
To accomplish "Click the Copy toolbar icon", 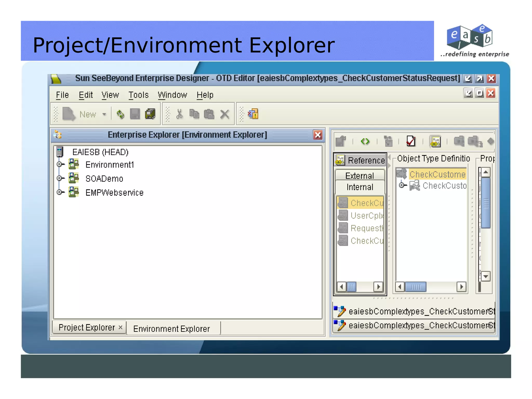I will 194,114.
